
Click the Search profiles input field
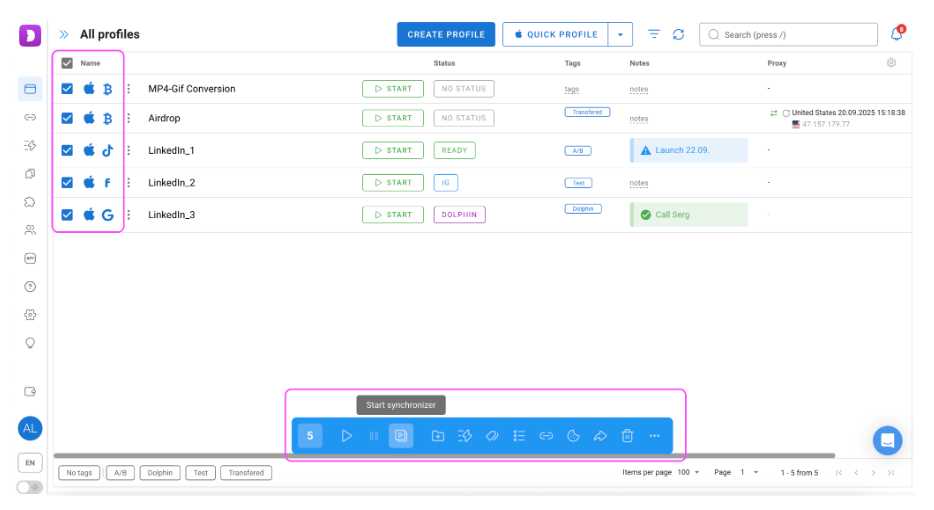pos(788,35)
